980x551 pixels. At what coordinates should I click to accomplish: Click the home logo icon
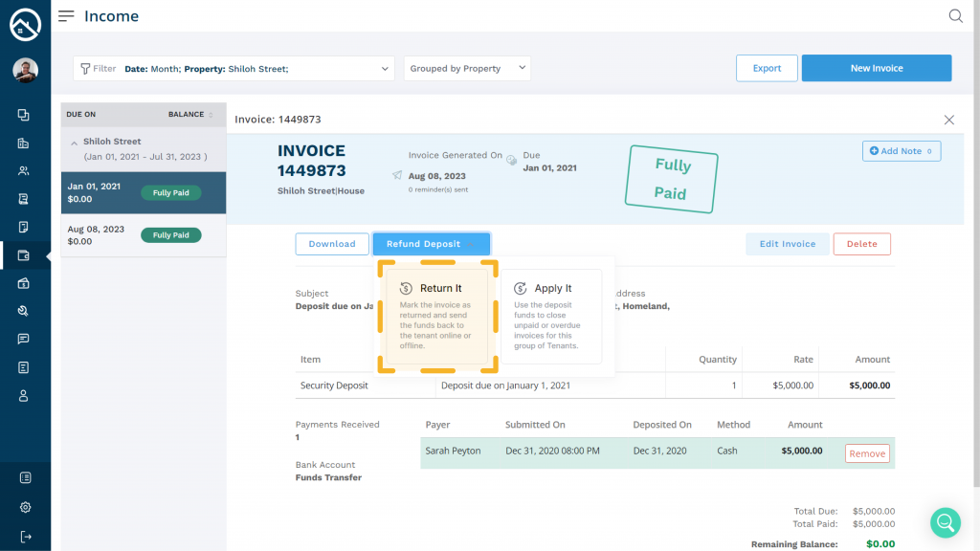click(x=25, y=25)
